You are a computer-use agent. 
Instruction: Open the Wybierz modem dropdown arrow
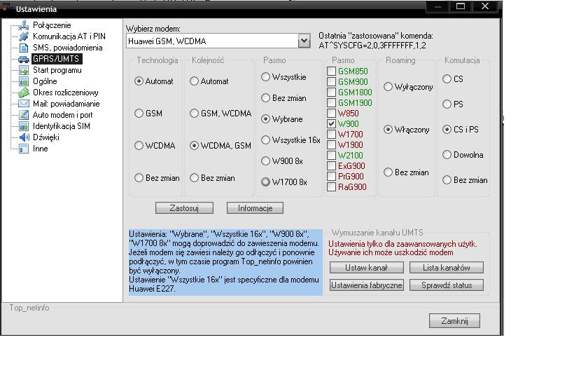(x=304, y=41)
